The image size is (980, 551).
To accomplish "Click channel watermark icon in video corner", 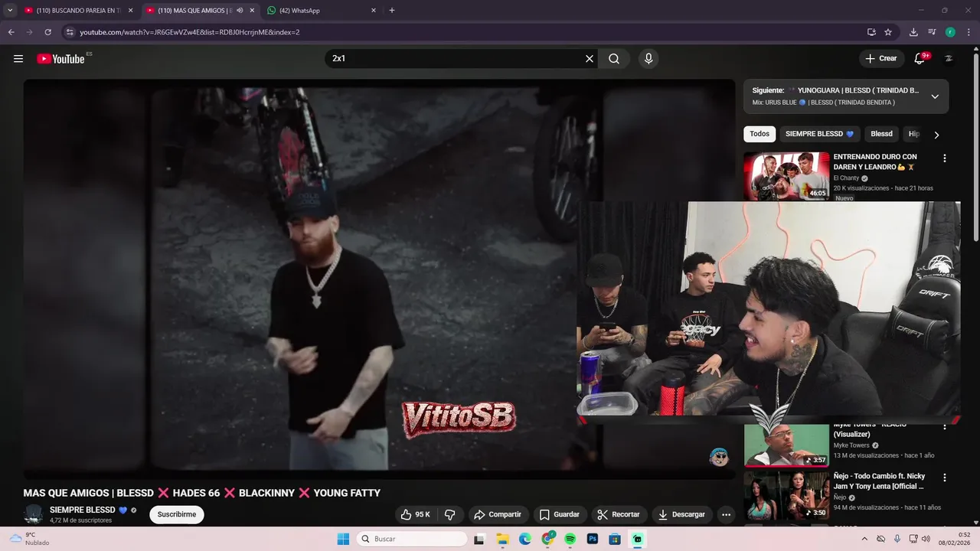I will 718,458.
